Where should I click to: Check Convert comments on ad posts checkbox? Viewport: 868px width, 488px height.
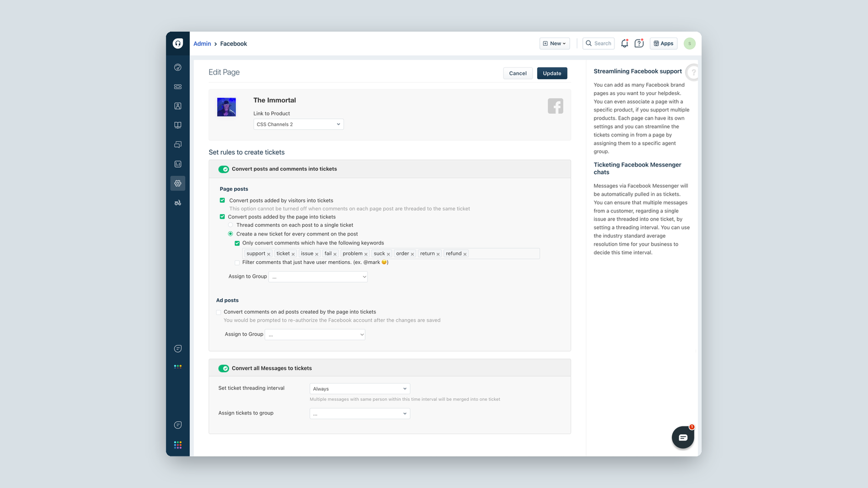click(x=218, y=312)
